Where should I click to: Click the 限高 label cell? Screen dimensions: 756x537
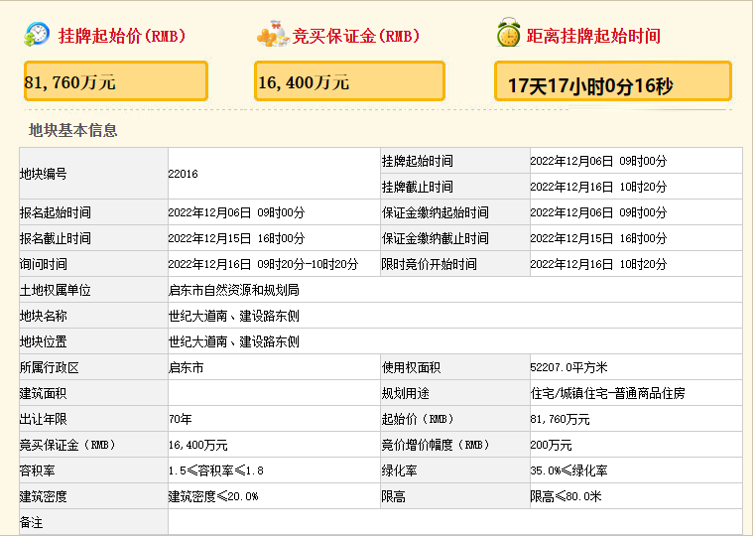(x=455, y=496)
